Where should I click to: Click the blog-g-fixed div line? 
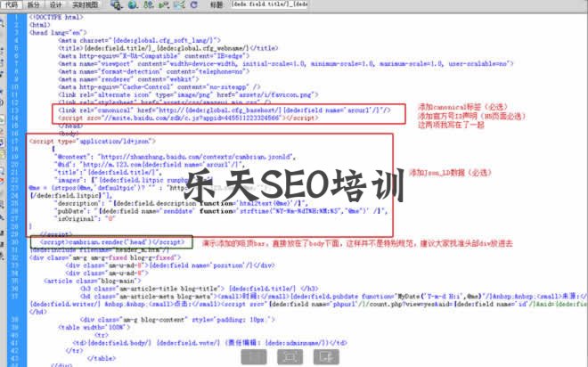(x=105, y=258)
